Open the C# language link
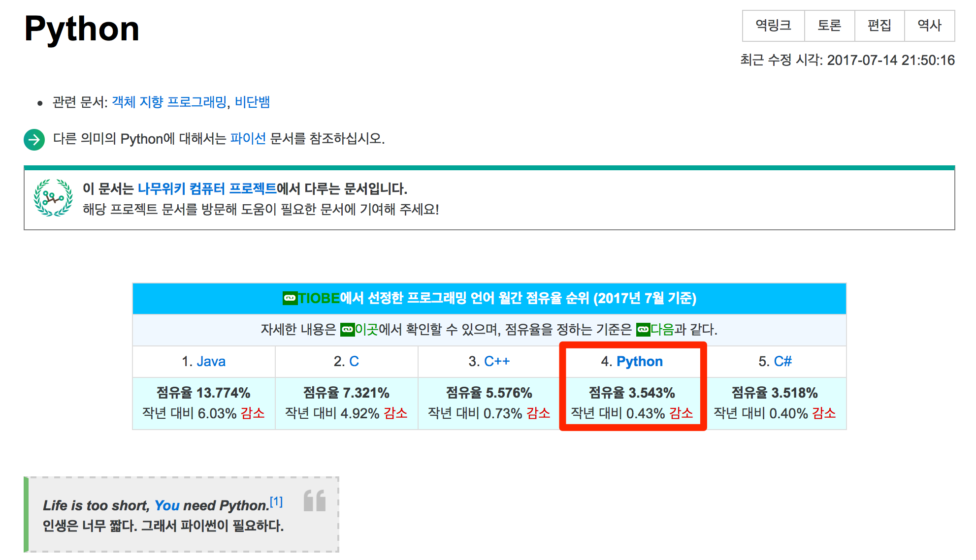The image size is (976, 560). click(x=782, y=361)
